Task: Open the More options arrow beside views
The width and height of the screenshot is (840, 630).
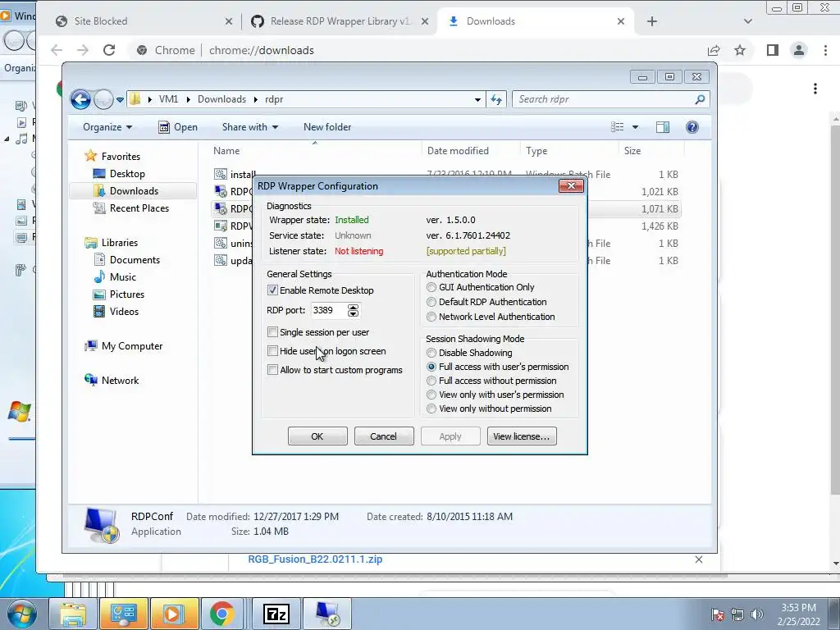Action: coord(636,127)
